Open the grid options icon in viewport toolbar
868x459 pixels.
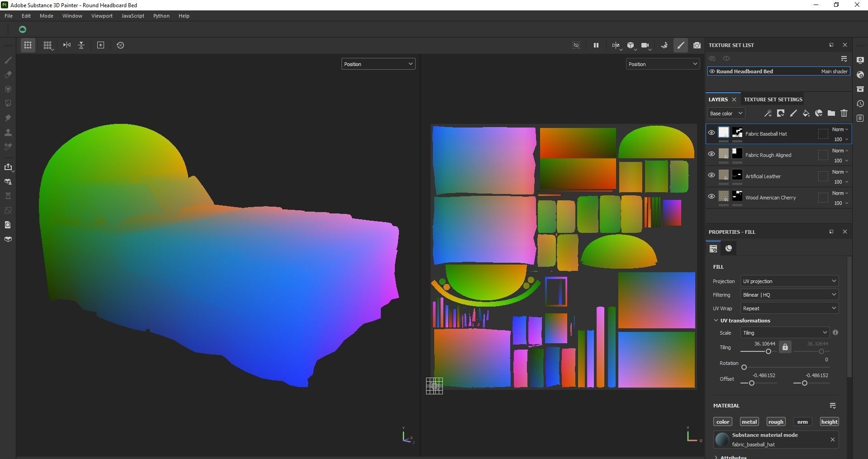click(x=47, y=45)
